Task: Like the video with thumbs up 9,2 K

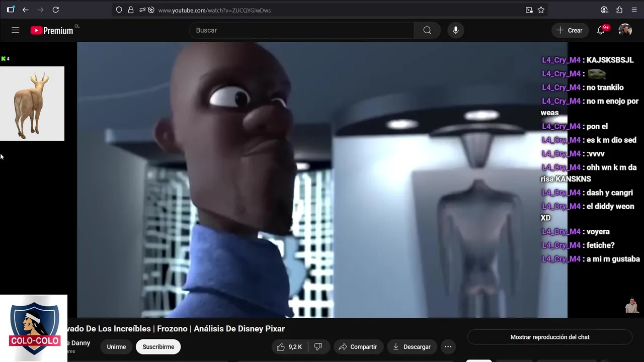Action: tap(290, 347)
